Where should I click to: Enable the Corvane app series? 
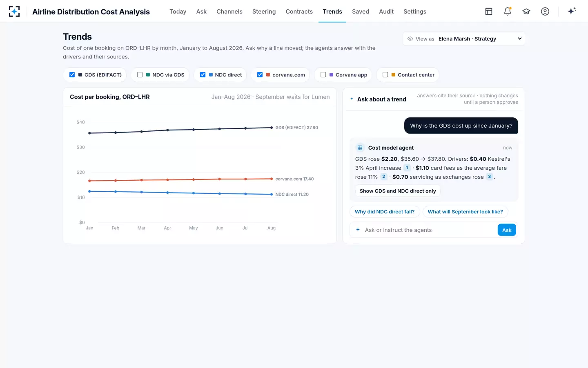[x=323, y=75]
